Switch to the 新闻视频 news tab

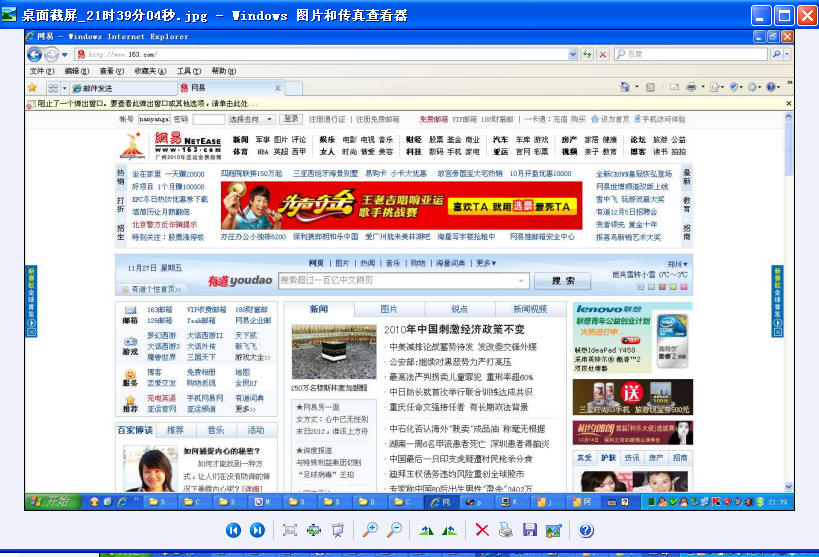tap(530, 309)
